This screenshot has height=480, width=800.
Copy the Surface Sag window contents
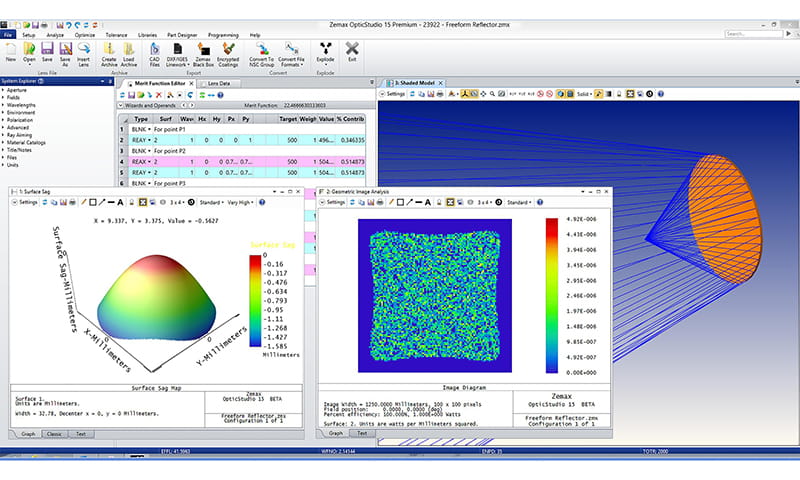click(54, 202)
